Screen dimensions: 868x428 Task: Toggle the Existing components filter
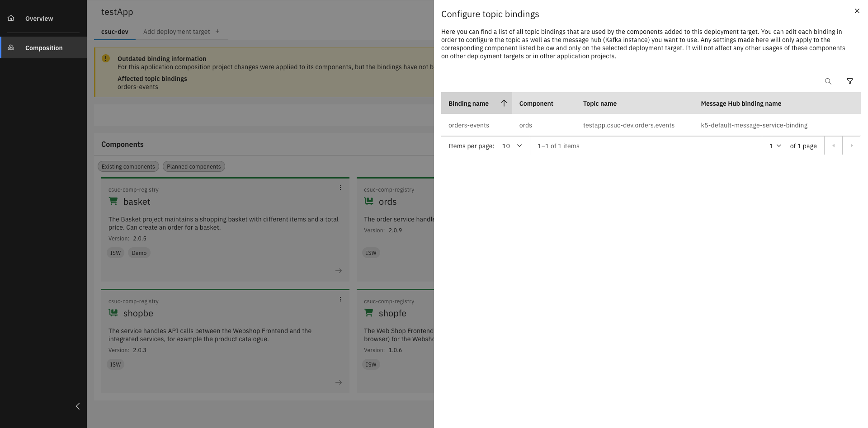click(128, 166)
